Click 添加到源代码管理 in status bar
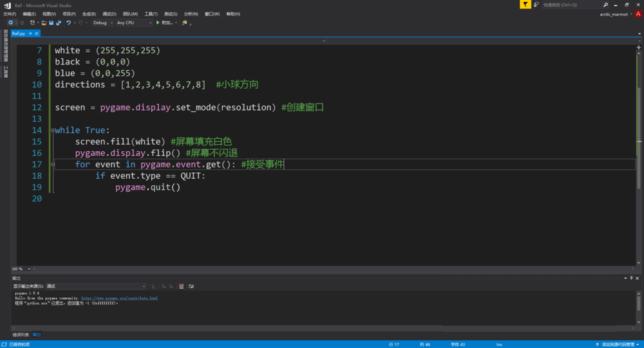This screenshot has width=644, height=348. pos(618,345)
